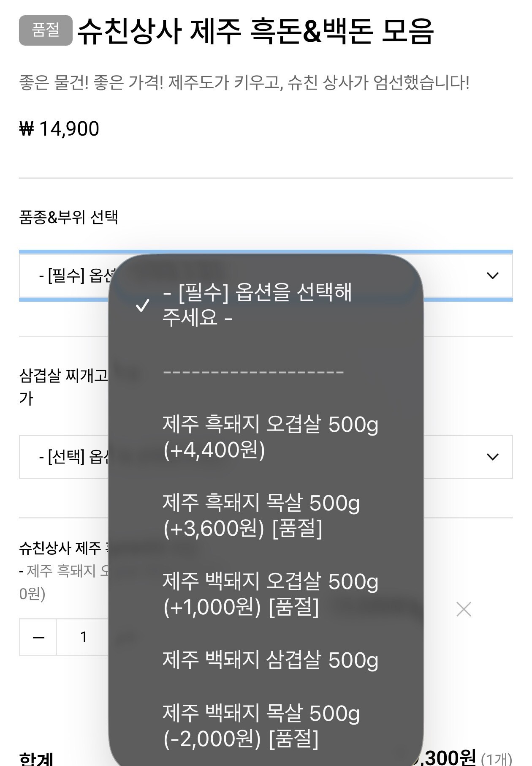532x766 pixels.
Task: Click the checkmark beside placeholder option
Action: pyautogui.click(x=142, y=305)
